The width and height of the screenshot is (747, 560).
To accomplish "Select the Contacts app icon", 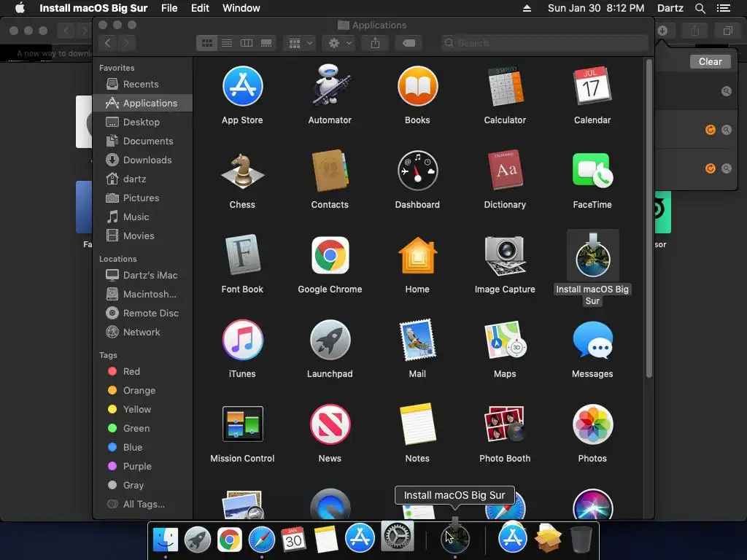I will pos(330,171).
